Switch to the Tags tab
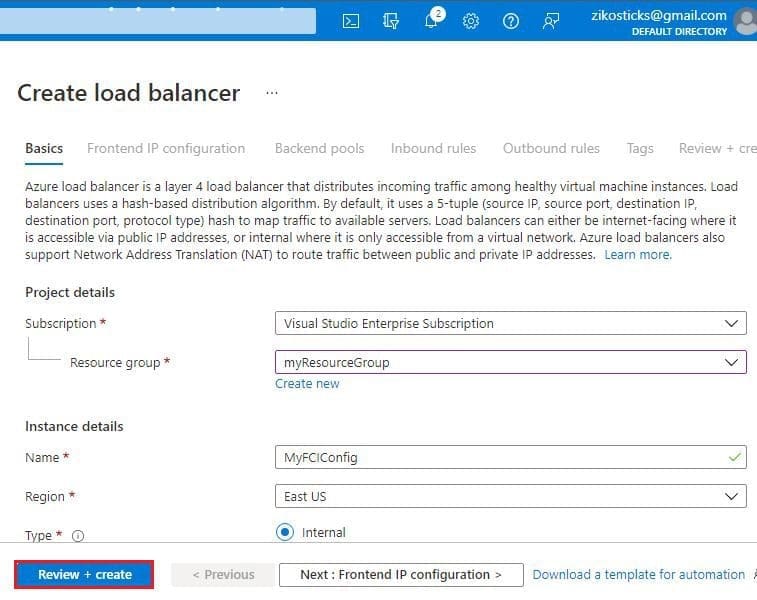This screenshot has height=600, width=757. pos(640,149)
